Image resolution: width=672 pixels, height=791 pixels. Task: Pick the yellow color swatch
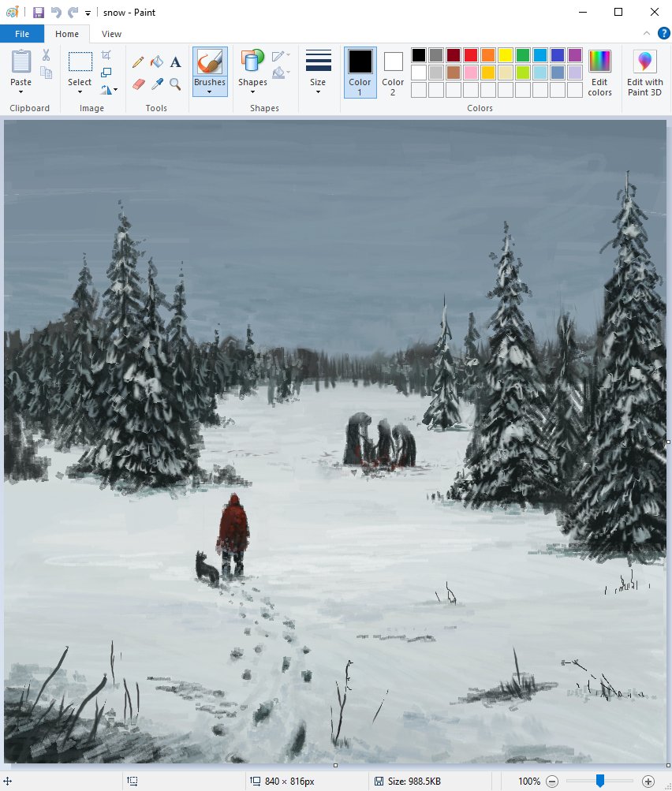[506, 55]
